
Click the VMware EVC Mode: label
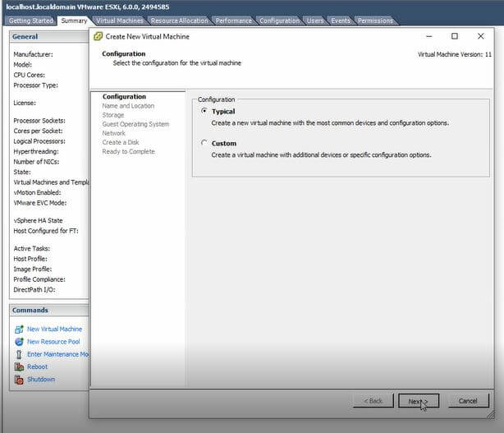(x=40, y=203)
